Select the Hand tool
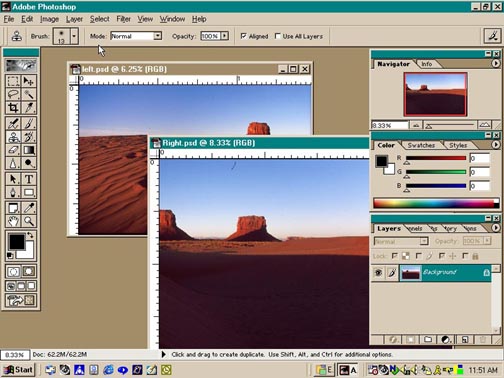 (x=13, y=221)
